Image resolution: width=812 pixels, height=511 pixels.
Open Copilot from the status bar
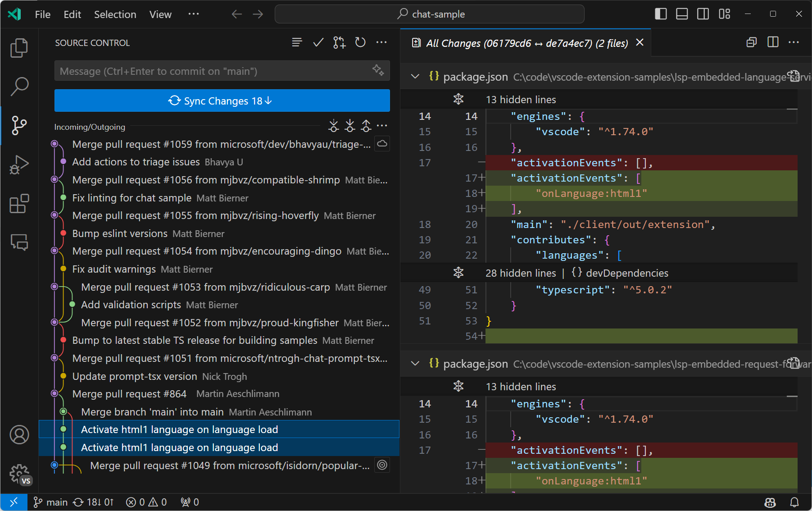click(x=770, y=502)
